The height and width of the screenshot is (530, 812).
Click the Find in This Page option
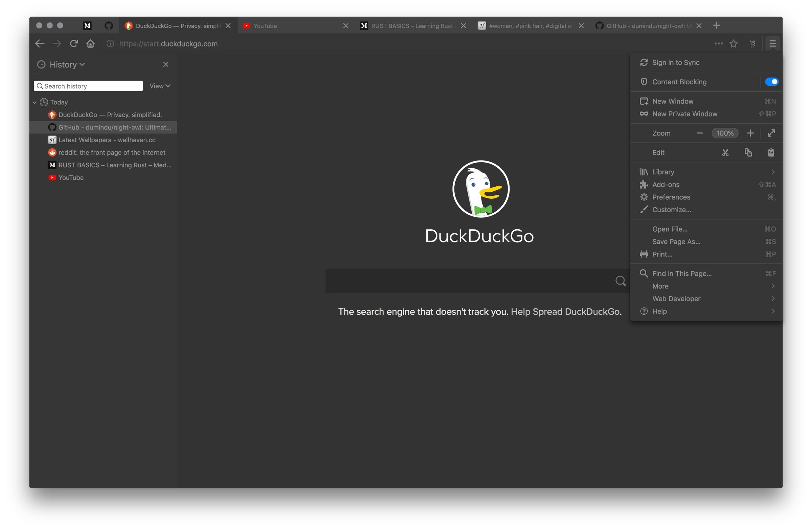(x=682, y=274)
